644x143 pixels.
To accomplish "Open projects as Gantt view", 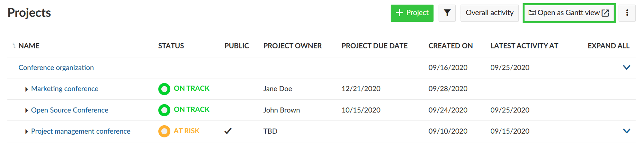I will pos(569,13).
